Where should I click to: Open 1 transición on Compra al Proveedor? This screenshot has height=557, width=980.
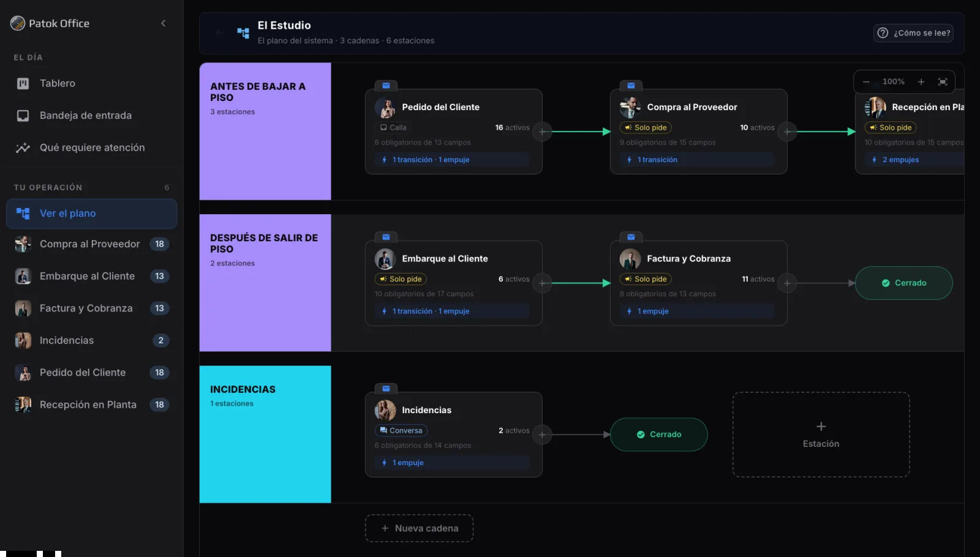(x=697, y=160)
